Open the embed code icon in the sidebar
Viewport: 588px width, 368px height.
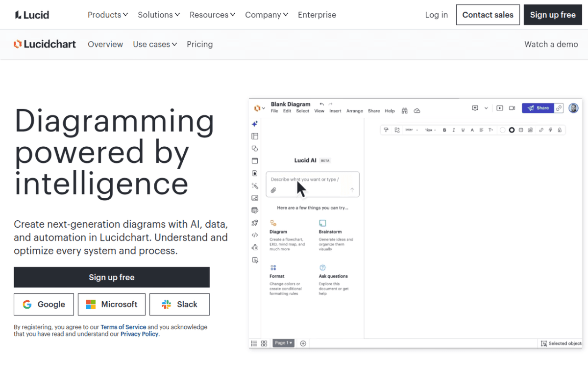pyautogui.click(x=255, y=235)
